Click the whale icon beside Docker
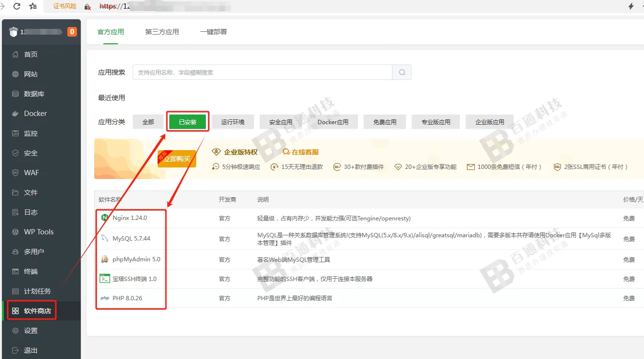Viewport: 644px width, 359px height. (x=15, y=114)
